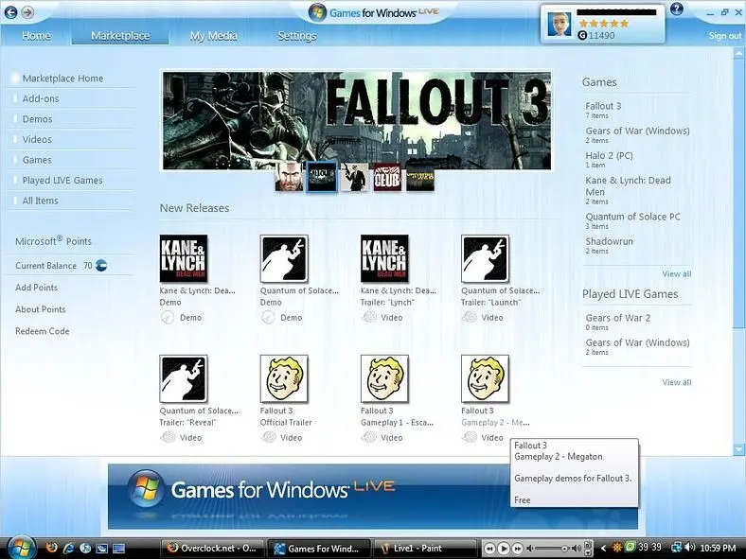This screenshot has width=746, height=560.
Task: Open Quantum of Solace Demo cover icon
Action: pyautogui.click(x=284, y=258)
